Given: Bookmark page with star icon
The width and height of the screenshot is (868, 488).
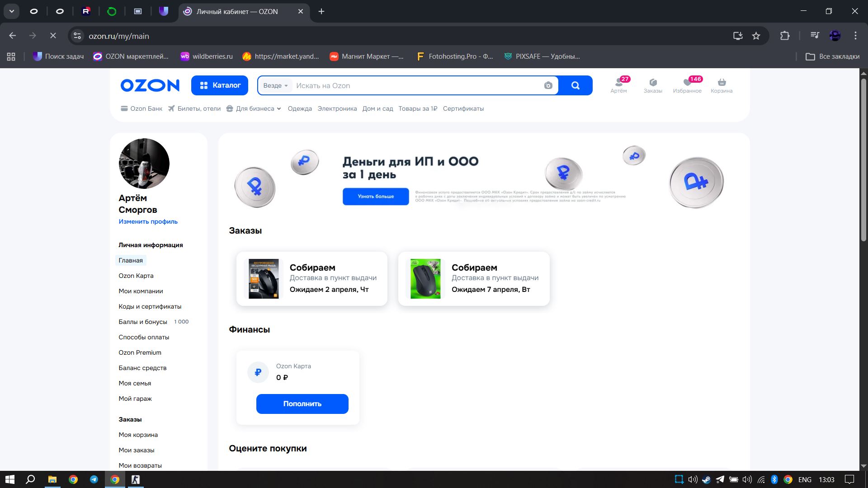Looking at the screenshot, I should pos(756,36).
